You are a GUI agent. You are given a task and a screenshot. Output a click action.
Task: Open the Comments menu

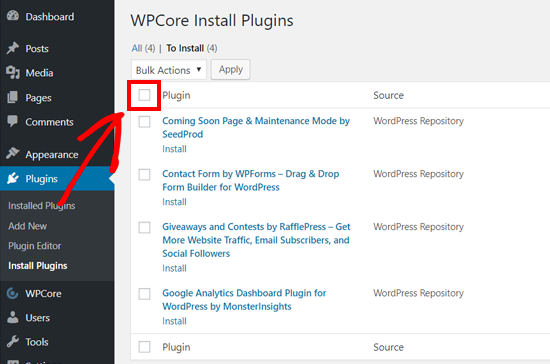coord(49,122)
